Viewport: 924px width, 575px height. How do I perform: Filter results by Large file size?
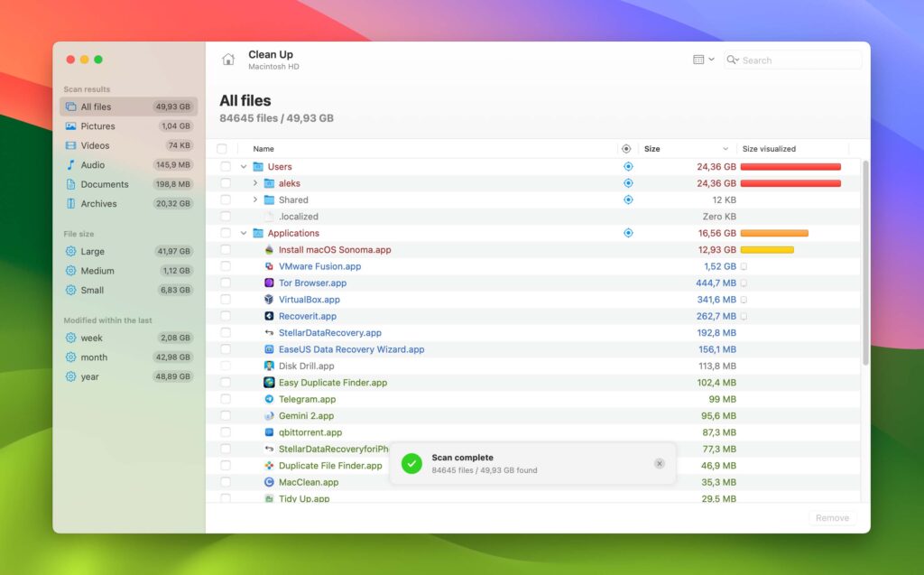(x=89, y=251)
